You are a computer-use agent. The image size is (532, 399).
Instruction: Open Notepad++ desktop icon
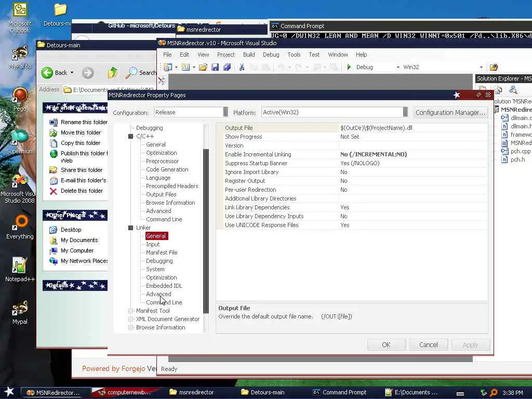tap(20, 270)
